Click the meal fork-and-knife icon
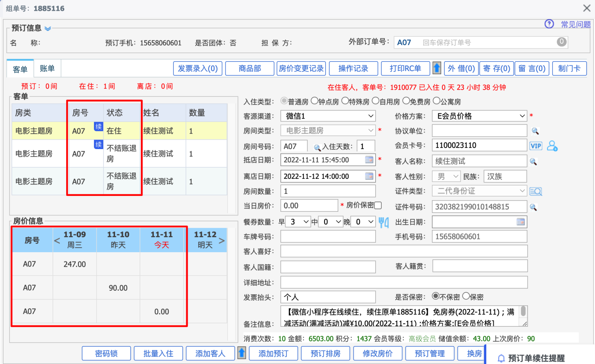 click(383, 222)
